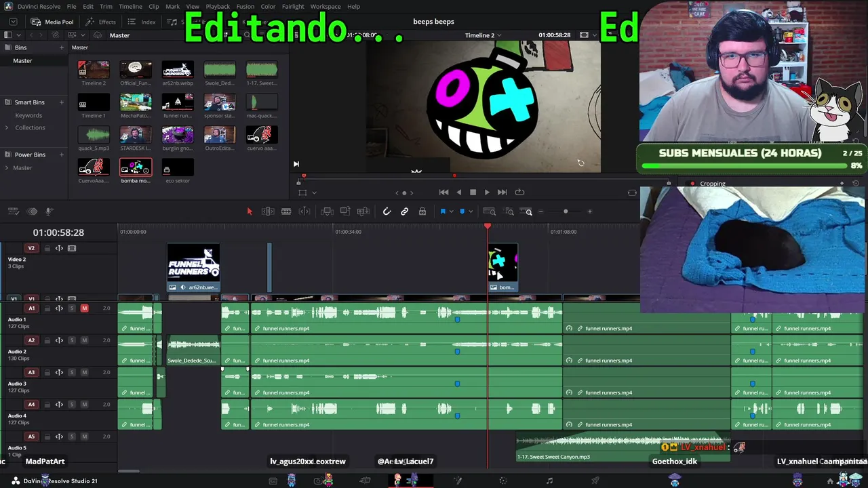
Task: Click the A4 track destination label
Action: [x=31, y=405]
